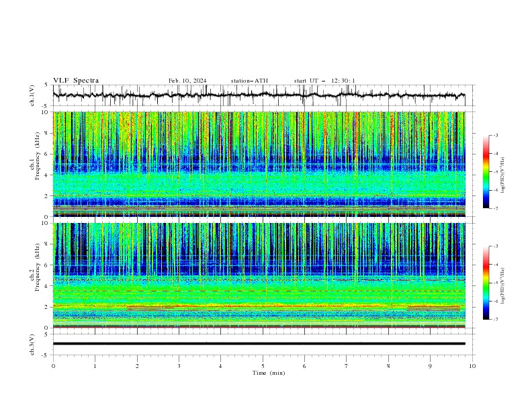
Task: Click the "-7" label on lower colorbar
Action: (x=495, y=320)
